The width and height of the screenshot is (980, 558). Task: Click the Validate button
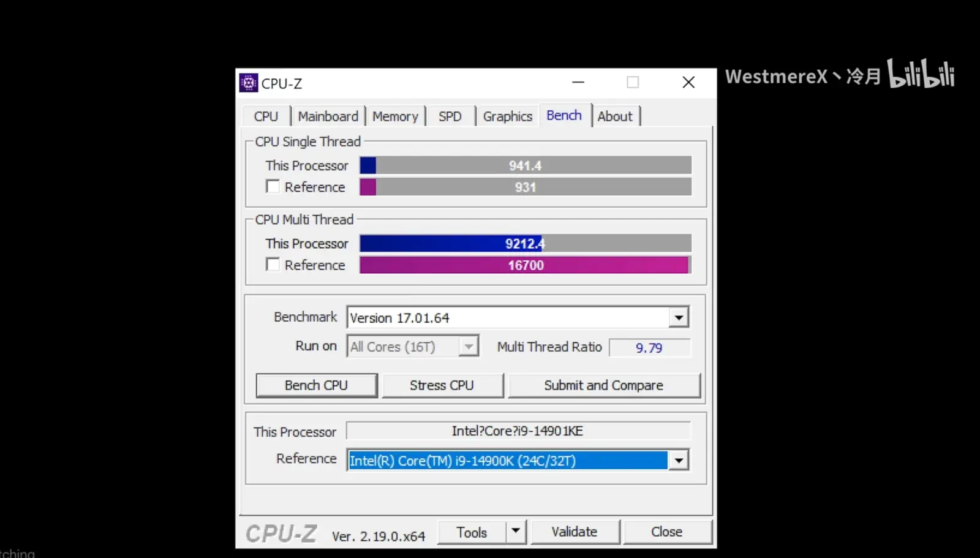pos(575,532)
